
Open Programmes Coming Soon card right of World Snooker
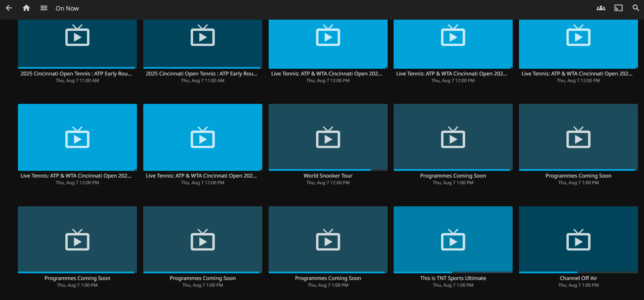tap(453, 137)
